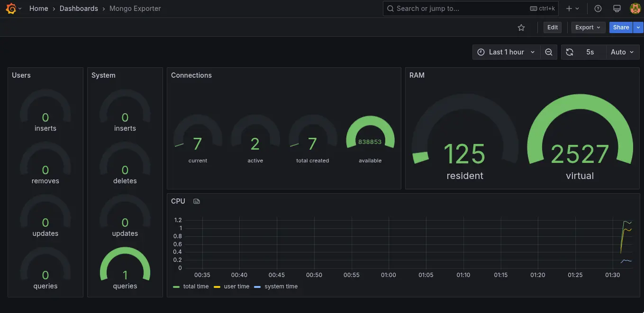Open Dashboards from the breadcrumb trail
This screenshot has width=644, height=313.
pyautogui.click(x=79, y=8)
